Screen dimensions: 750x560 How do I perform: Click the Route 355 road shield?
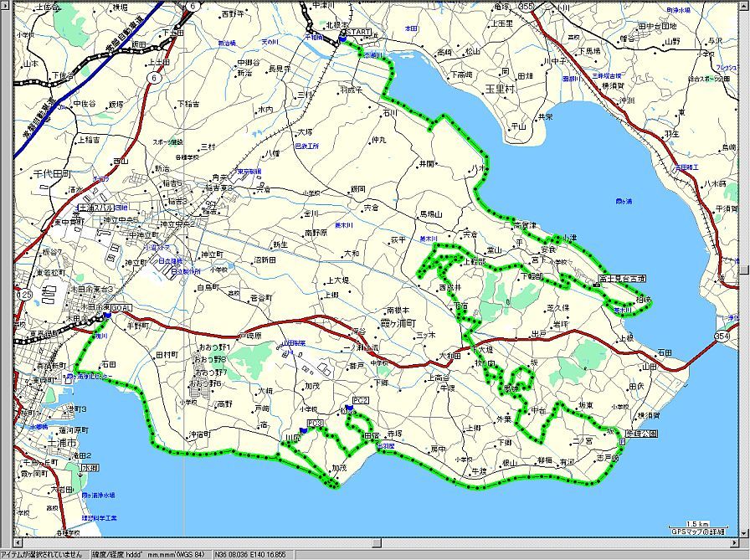click(x=549, y=6)
